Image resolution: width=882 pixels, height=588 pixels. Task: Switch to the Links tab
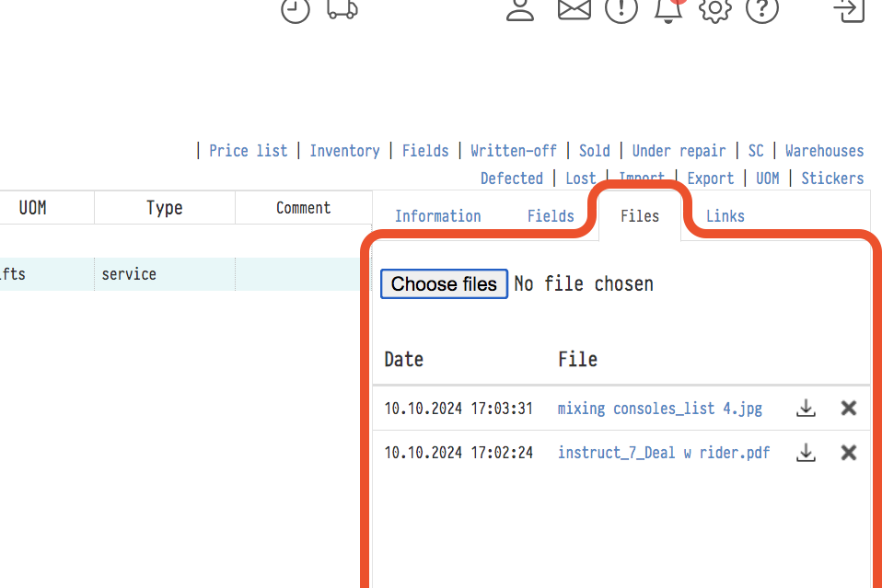[725, 216]
